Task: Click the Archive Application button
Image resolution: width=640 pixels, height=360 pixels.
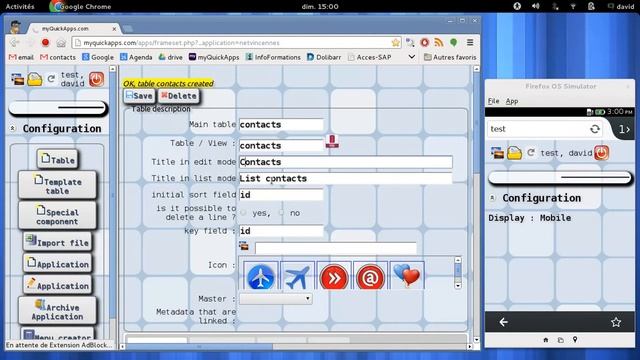Action: point(58,311)
